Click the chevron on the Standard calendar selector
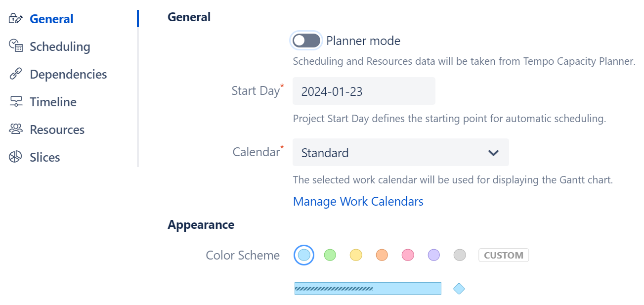Image resolution: width=644 pixels, height=305 pixels. click(493, 153)
